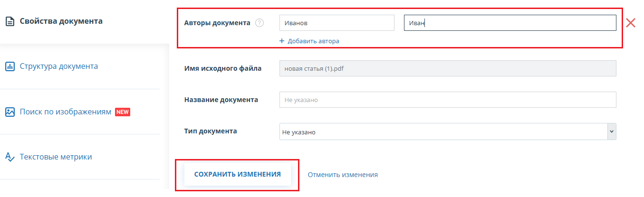This screenshot has width=644, height=197.
Task: Click the Отменить изменения link
Action: 343,175
